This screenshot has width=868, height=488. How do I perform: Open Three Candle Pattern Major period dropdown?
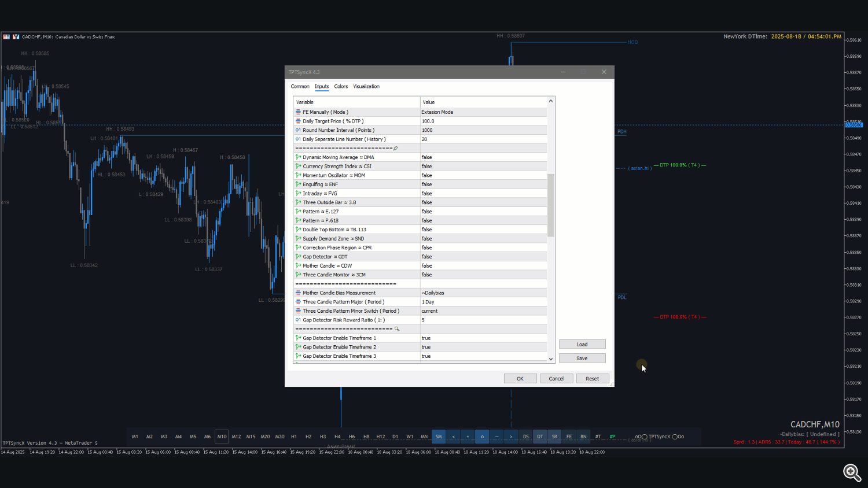point(483,302)
